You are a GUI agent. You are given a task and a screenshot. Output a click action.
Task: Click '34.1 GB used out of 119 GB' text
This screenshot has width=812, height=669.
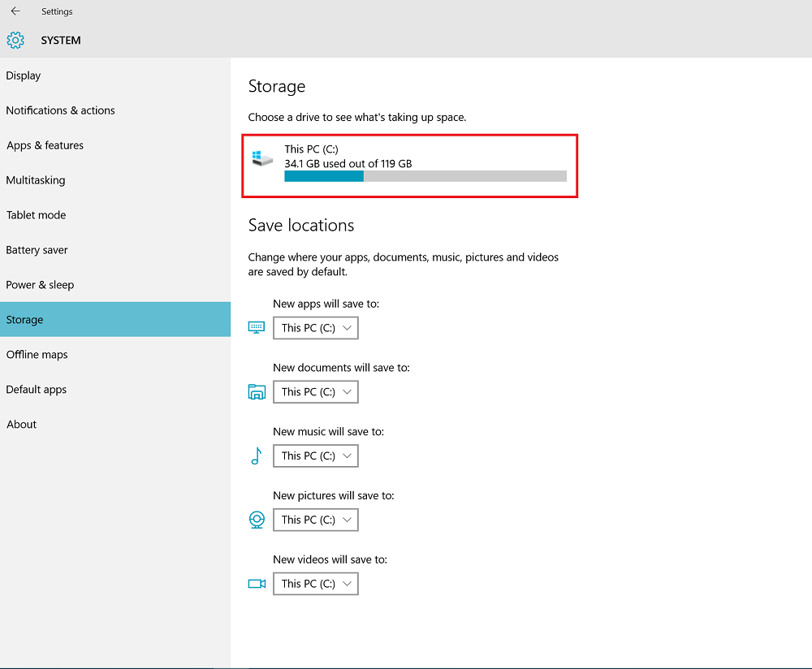click(348, 164)
